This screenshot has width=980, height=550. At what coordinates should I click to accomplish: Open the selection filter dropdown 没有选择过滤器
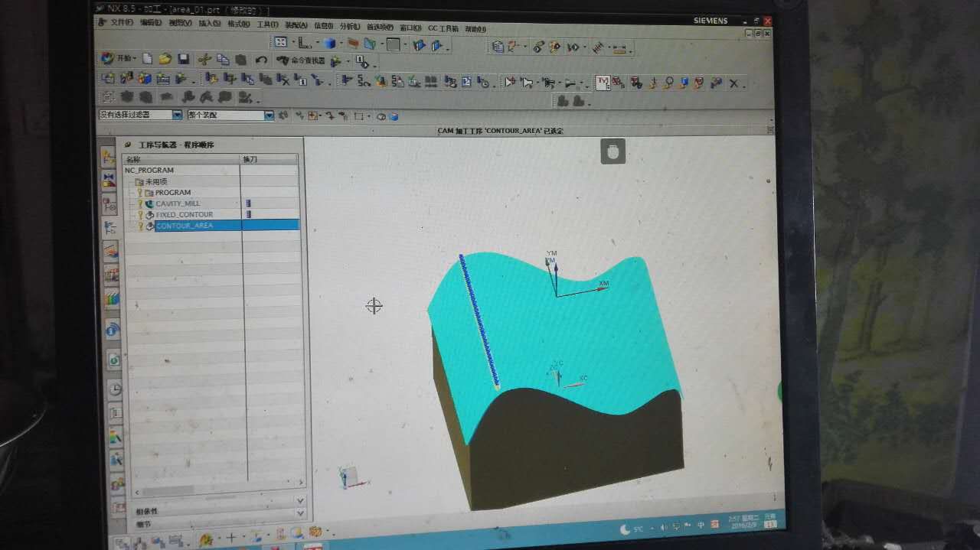click(x=177, y=115)
